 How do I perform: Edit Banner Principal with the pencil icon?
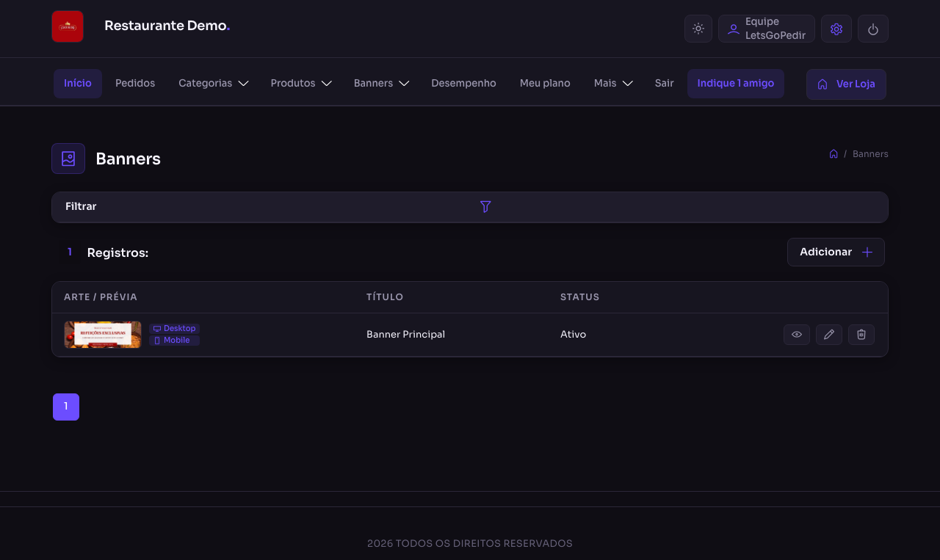point(829,335)
